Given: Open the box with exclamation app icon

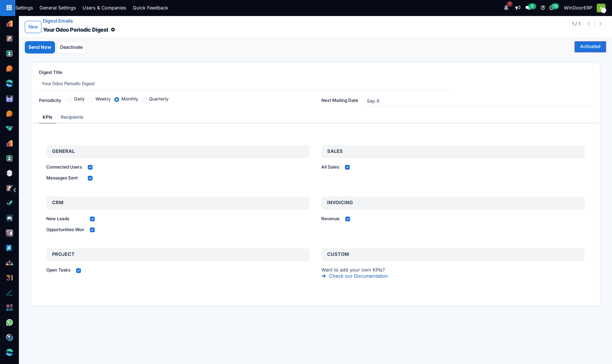Looking at the screenshot, I should click(x=9, y=233).
